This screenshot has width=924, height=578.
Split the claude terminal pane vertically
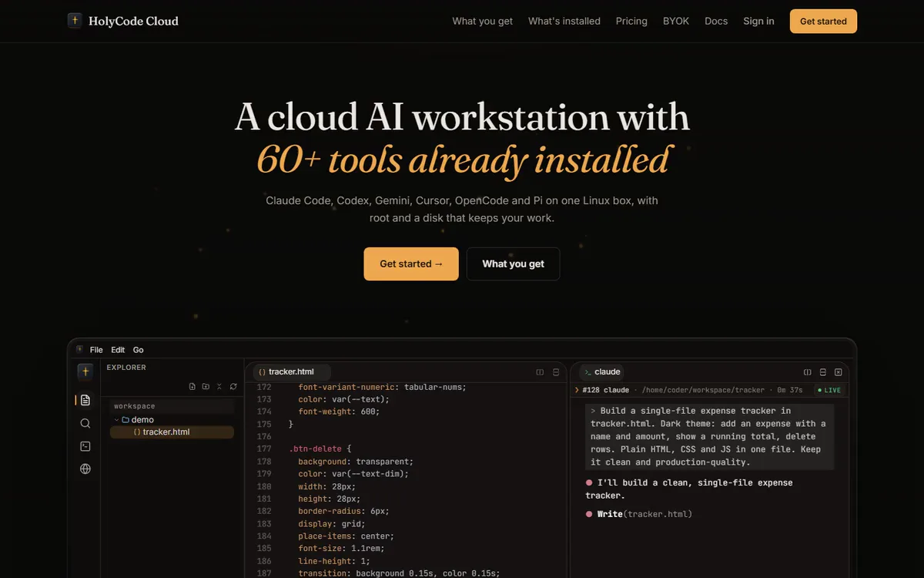click(x=822, y=372)
